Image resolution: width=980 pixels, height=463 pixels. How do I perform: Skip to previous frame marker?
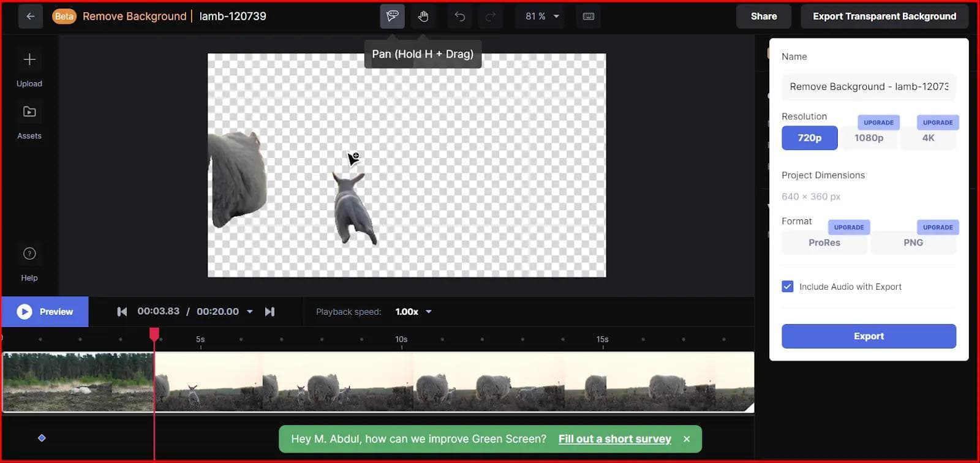(122, 312)
